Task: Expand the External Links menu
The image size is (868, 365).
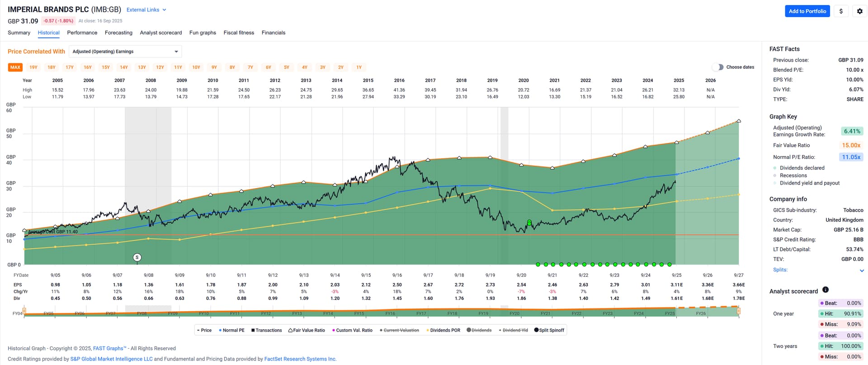Action: click(146, 10)
